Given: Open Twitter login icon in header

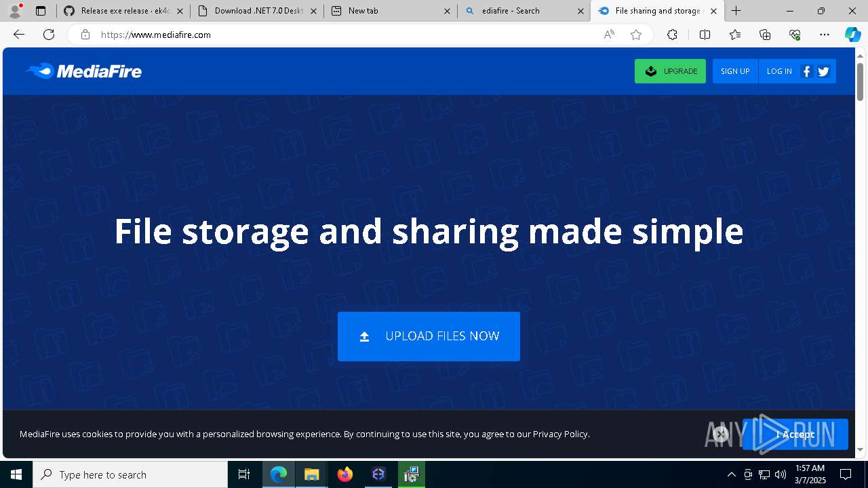Looking at the screenshot, I should [824, 71].
